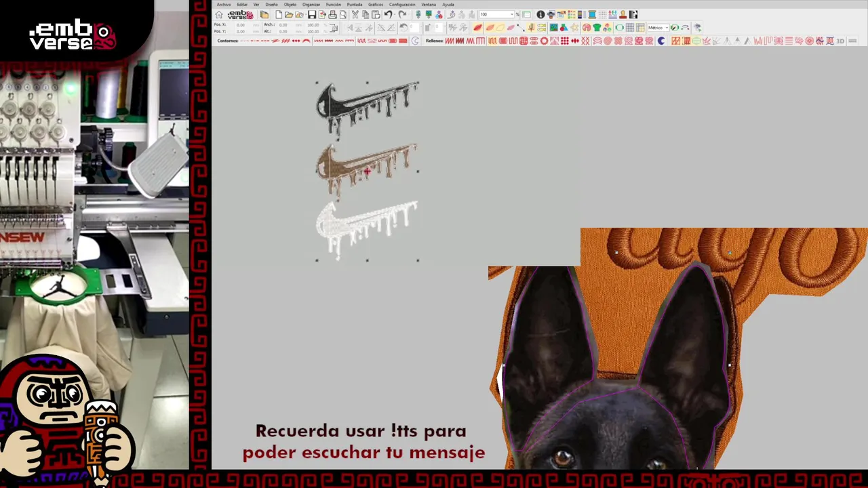Expand the redo history dropdown arrow

click(x=409, y=14)
